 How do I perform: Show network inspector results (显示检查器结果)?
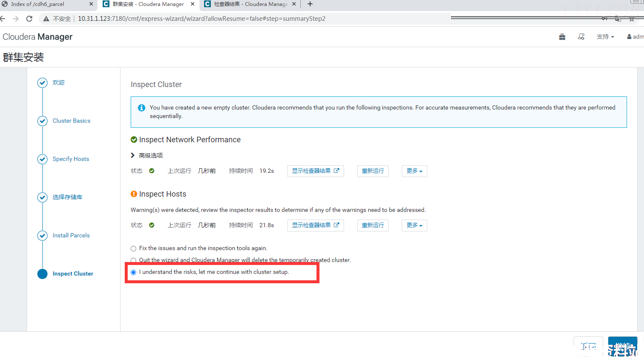coord(316,171)
